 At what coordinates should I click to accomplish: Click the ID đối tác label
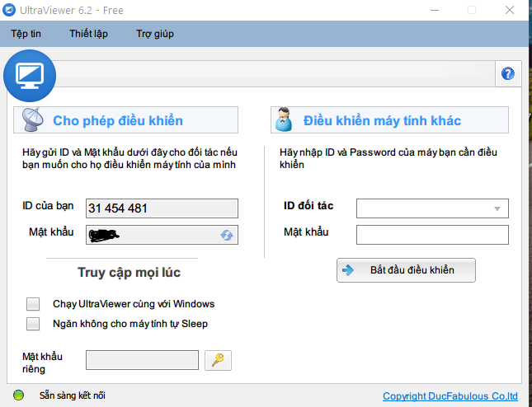pyautogui.click(x=308, y=205)
